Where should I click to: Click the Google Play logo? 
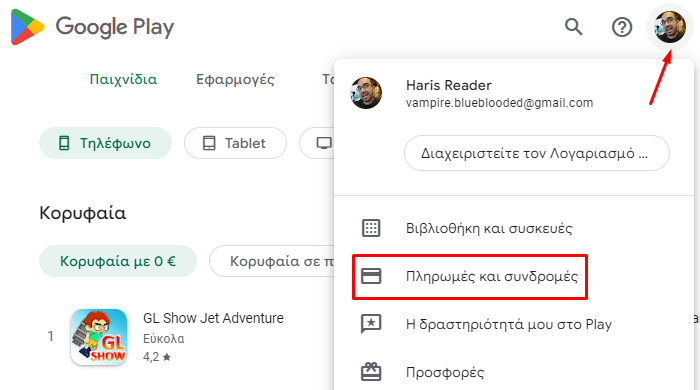point(92,27)
